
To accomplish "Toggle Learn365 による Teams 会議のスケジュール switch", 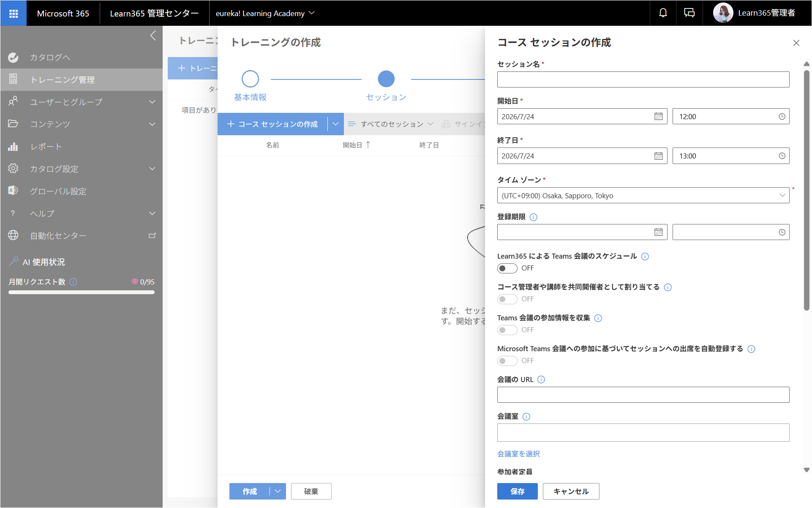I will click(x=507, y=268).
